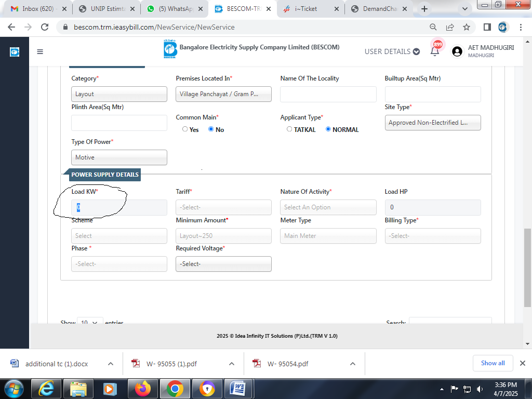
Task: Open the Category dropdown showing Layout
Action: coord(119,94)
